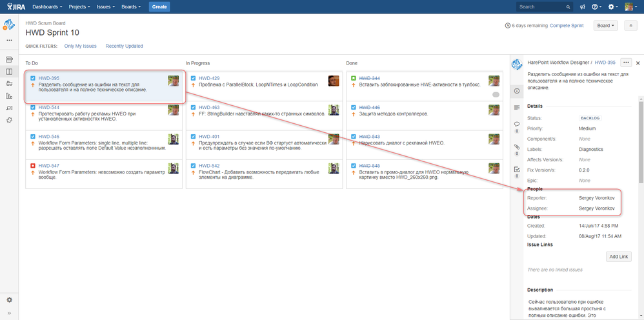
Task: Open bug issue HWD-547 link
Action: click(49, 166)
